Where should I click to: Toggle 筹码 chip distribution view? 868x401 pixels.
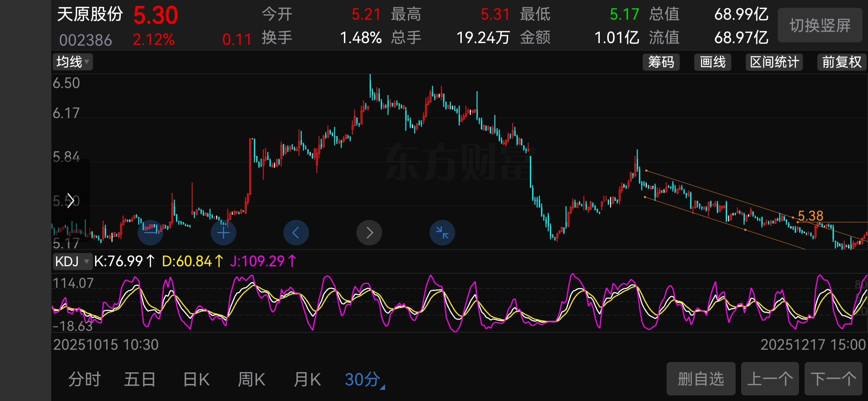tap(661, 62)
